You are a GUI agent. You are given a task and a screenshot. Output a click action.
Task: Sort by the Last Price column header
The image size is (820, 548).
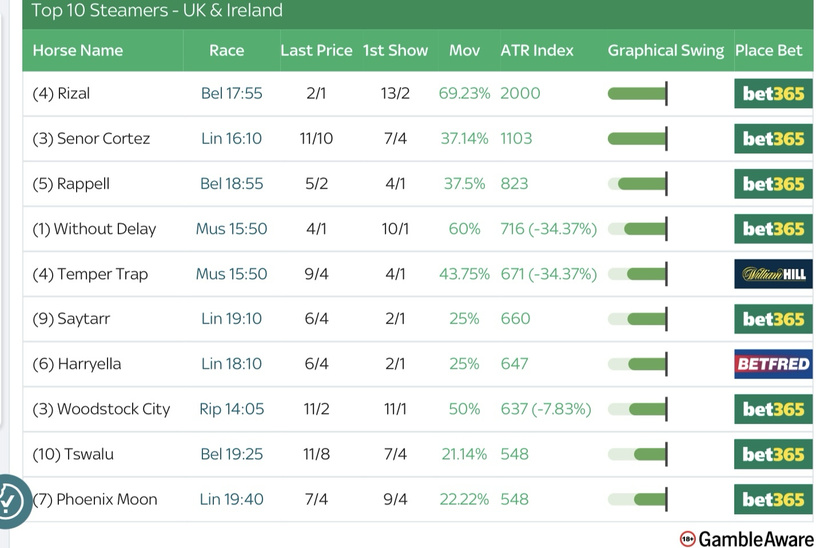pos(316,50)
